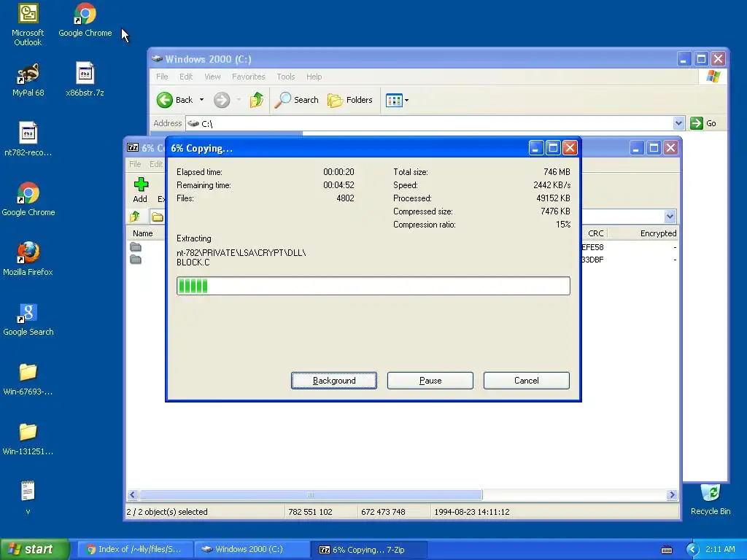The width and height of the screenshot is (747, 560).
Task: Open Help menu in Explorer
Action: [314, 77]
